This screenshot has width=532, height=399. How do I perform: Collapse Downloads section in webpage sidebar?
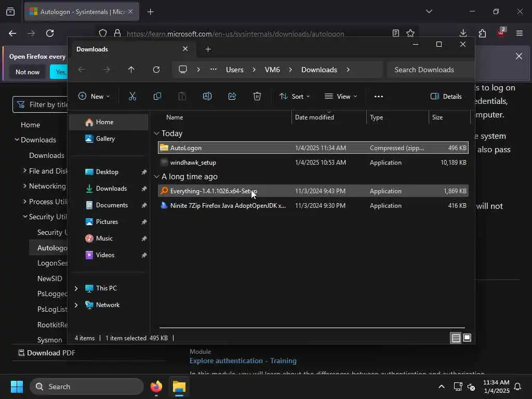click(x=17, y=139)
